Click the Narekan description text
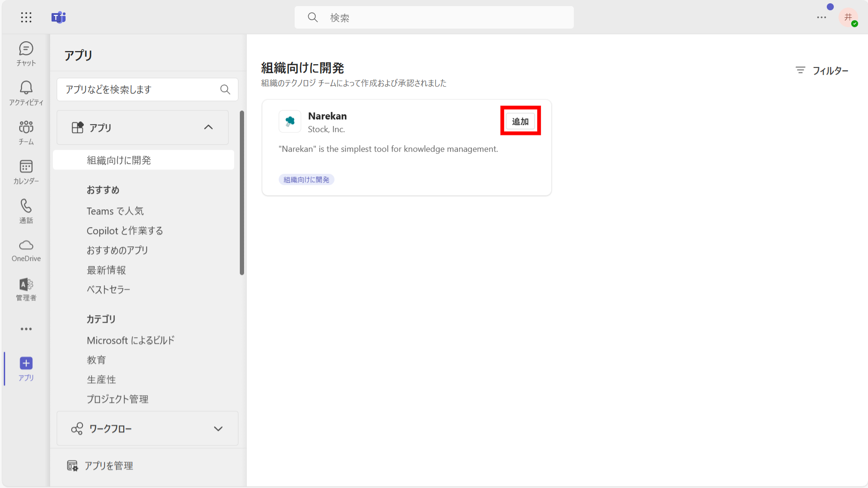868x488 pixels. point(388,149)
